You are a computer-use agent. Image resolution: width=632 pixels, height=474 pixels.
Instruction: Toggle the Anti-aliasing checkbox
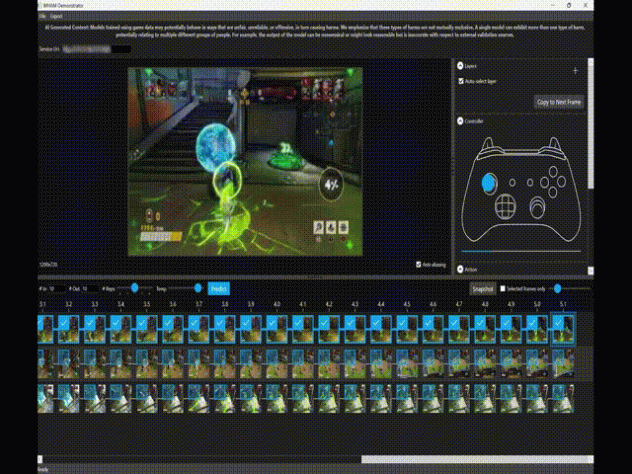click(418, 264)
